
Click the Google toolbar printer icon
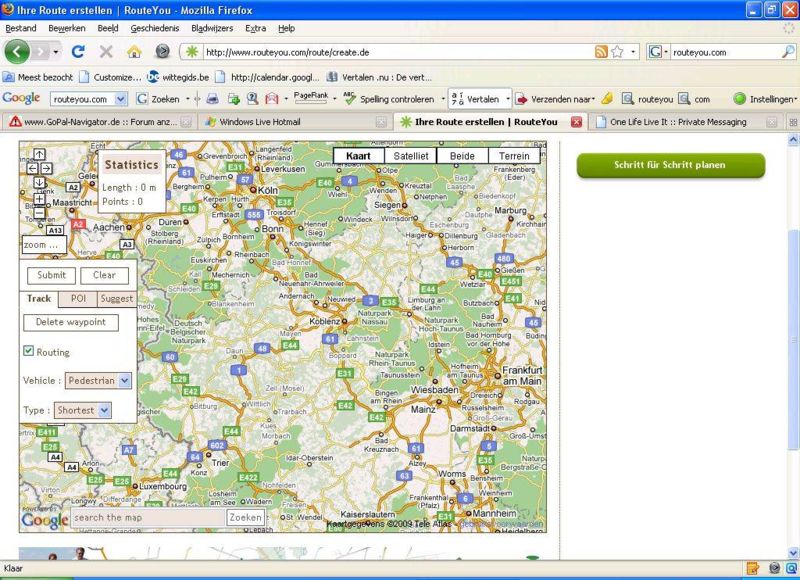point(213,99)
